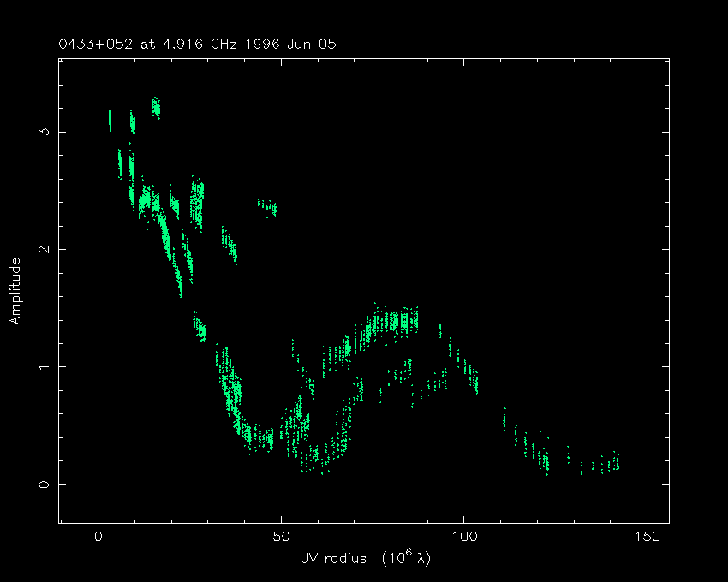Click the y-axis tick label '0'
The image size is (728, 582).
coord(40,484)
